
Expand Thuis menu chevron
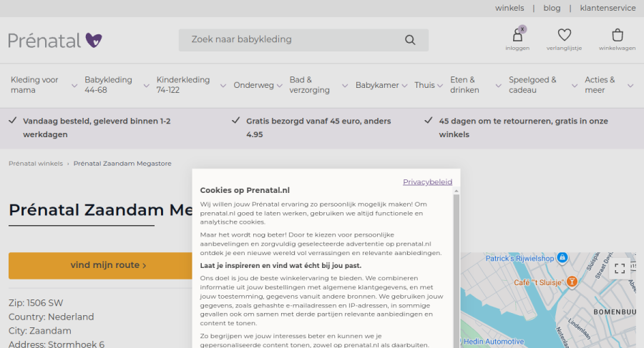(x=440, y=86)
